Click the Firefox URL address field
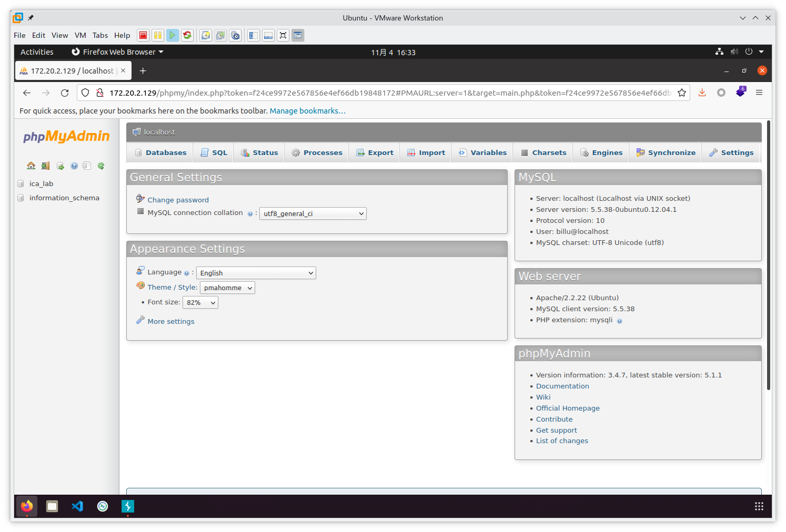Image resolution: width=786 pixels, height=532 pixels. click(x=390, y=93)
